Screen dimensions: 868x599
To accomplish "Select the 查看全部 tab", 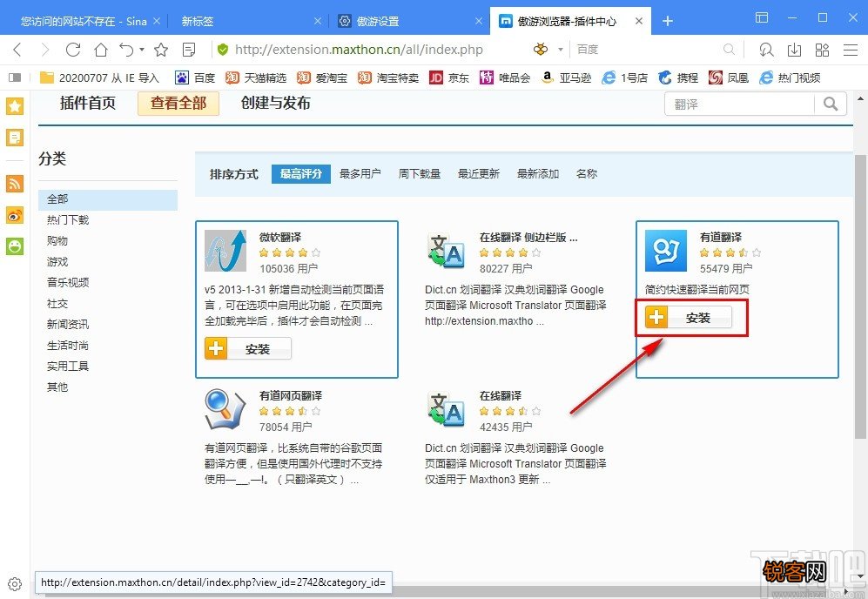I will [x=178, y=104].
